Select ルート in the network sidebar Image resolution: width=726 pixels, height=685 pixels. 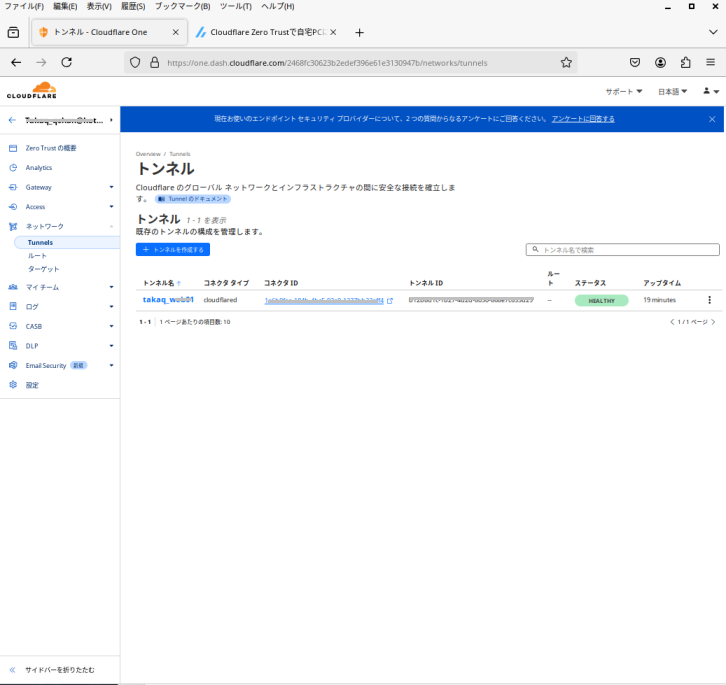pyautogui.click(x=37, y=256)
